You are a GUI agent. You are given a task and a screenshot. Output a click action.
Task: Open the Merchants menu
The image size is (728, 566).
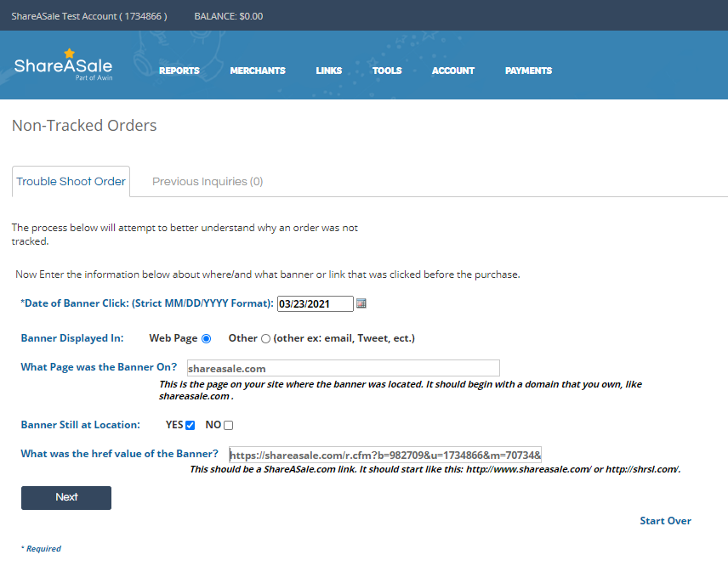(258, 71)
